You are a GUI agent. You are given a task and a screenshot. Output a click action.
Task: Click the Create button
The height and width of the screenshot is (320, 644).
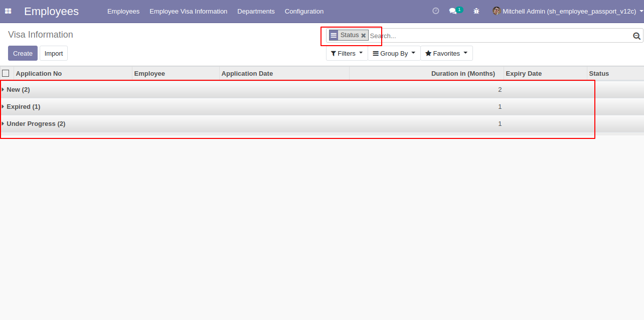coord(23,53)
